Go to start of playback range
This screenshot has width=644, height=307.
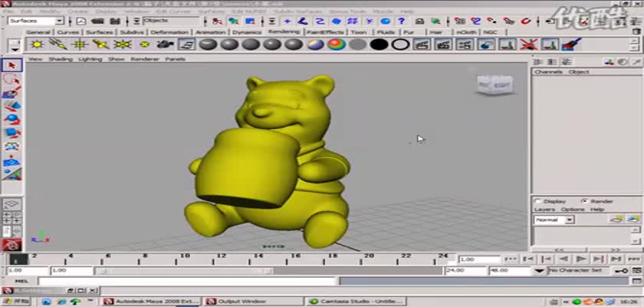coord(511,259)
